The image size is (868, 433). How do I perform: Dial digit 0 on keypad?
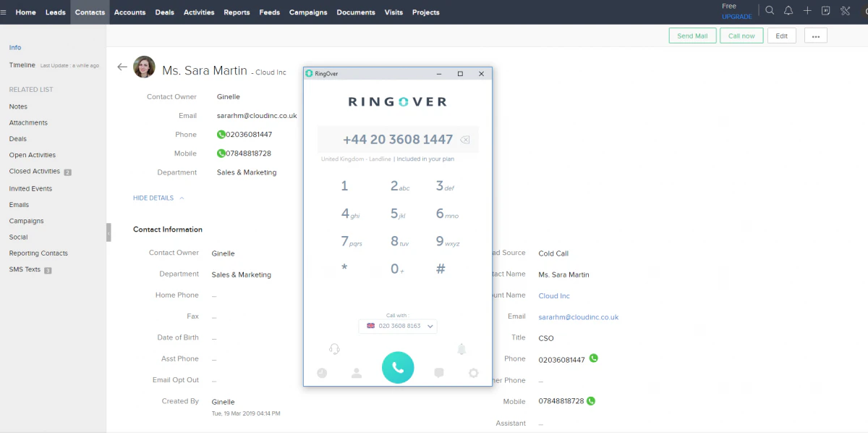pos(397,269)
